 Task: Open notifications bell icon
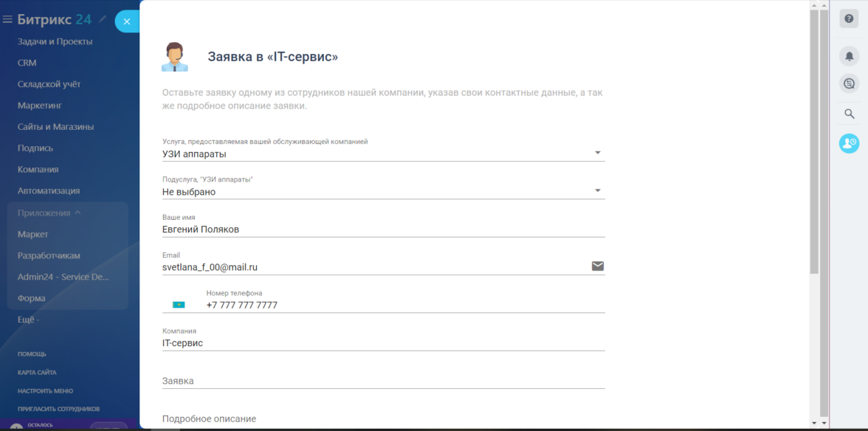point(849,56)
